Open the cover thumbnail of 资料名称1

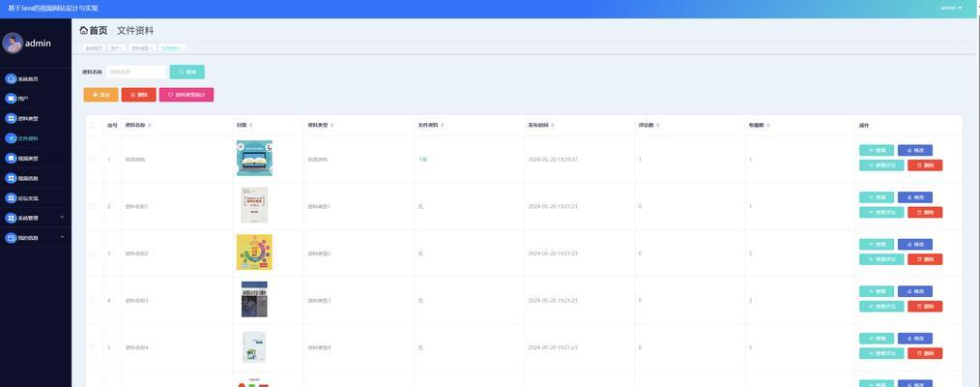point(254,205)
